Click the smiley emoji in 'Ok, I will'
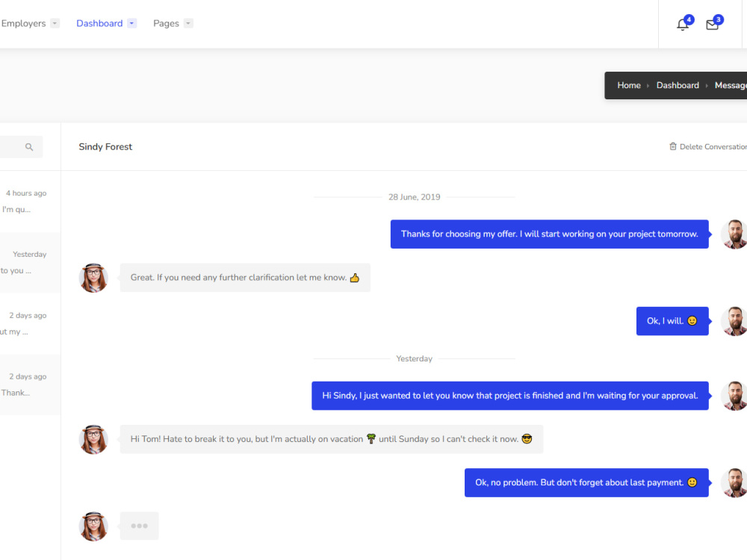Viewport: 747px width, 560px height. [x=692, y=321]
